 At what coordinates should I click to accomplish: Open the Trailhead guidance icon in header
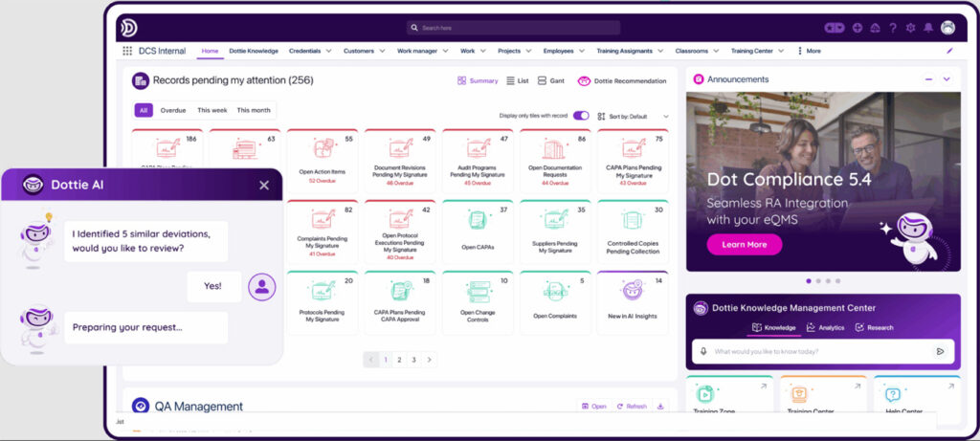pos(875,28)
